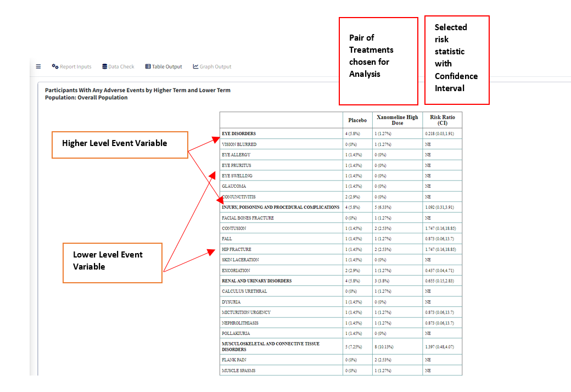Click the 5 (6.33%) Xanomeline cell
The width and height of the screenshot is (571, 392).
pos(383,208)
